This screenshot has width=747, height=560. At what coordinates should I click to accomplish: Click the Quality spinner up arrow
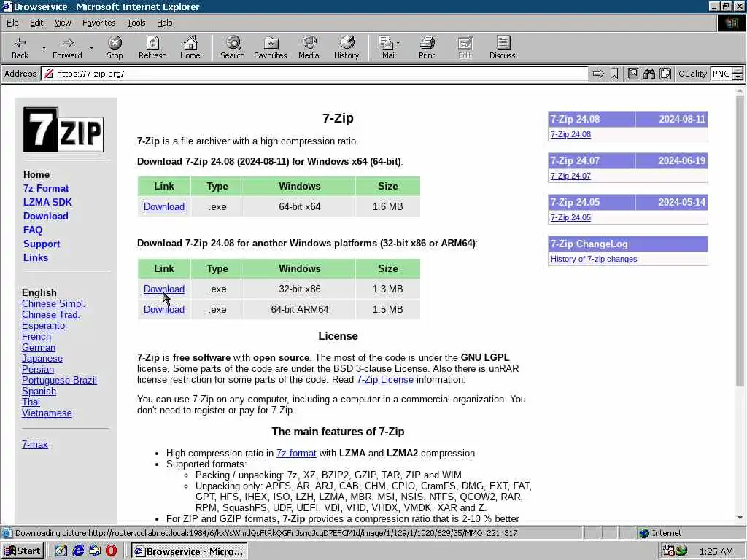click(x=738, y=71)
